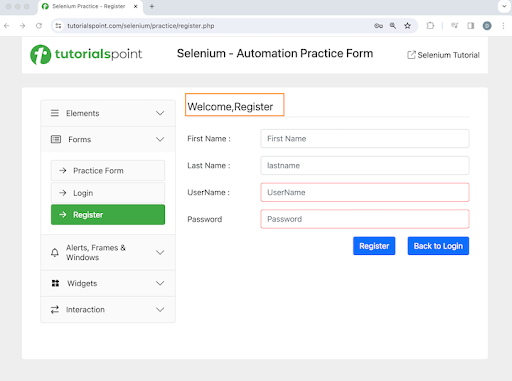Open the Practice Form sidebar item
This screenshot has height=381, width=512.
pyautogui.click(x=108, y=171)
